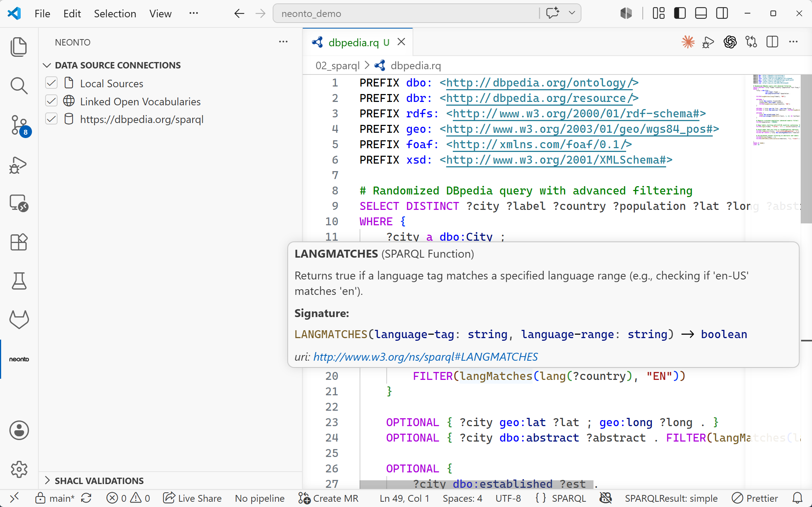Toggle the https://dbpedia.org/sparql checkbox
Image resolution: width=812 pixels, height=507 pixels.
pyautogui.click(x=51, y=119)
